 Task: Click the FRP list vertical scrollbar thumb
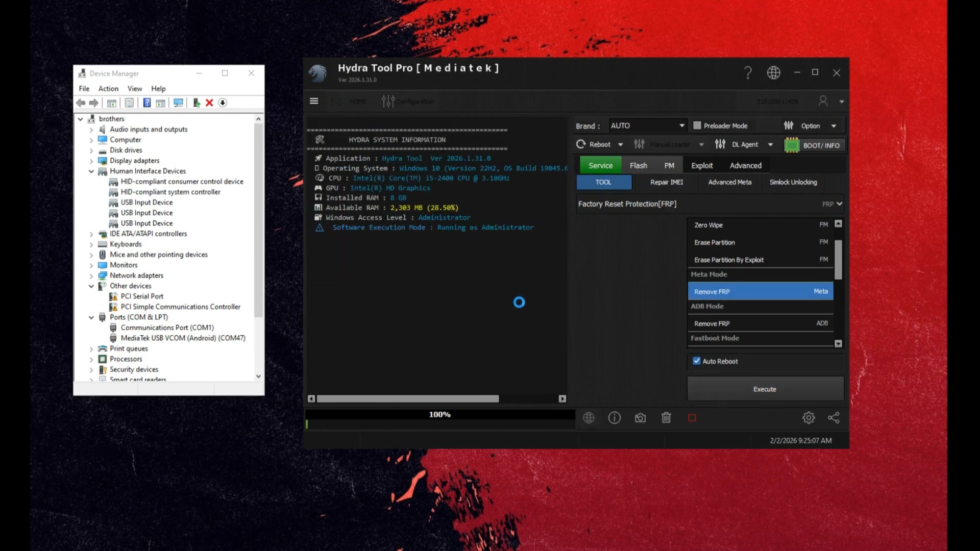point(838,260)
